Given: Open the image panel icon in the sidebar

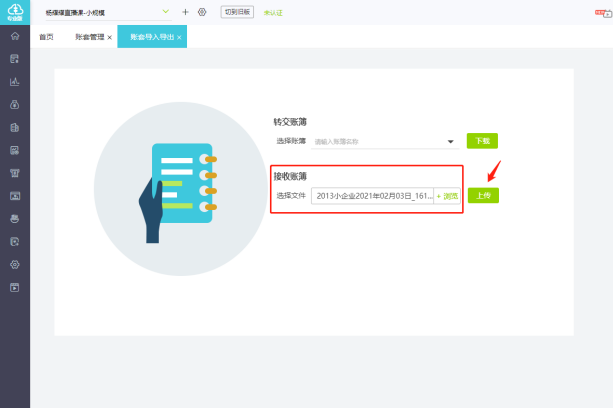Looking at the screenshot, I should point(15,196).
